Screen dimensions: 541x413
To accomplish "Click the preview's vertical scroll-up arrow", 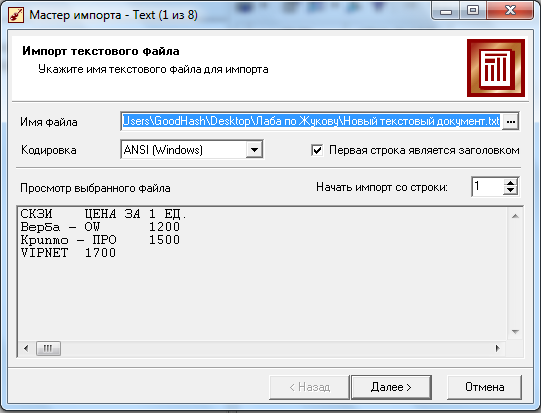I will [x=515, y=216].
